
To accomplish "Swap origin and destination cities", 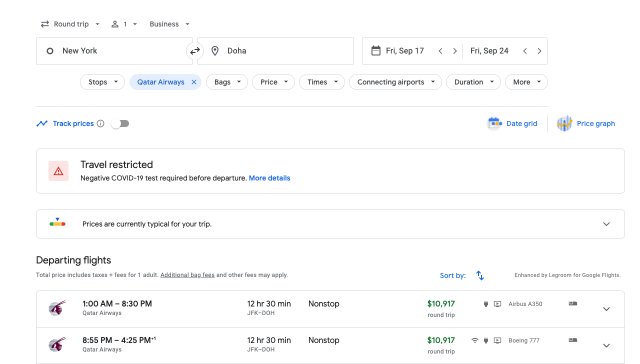I will (195, 51).
